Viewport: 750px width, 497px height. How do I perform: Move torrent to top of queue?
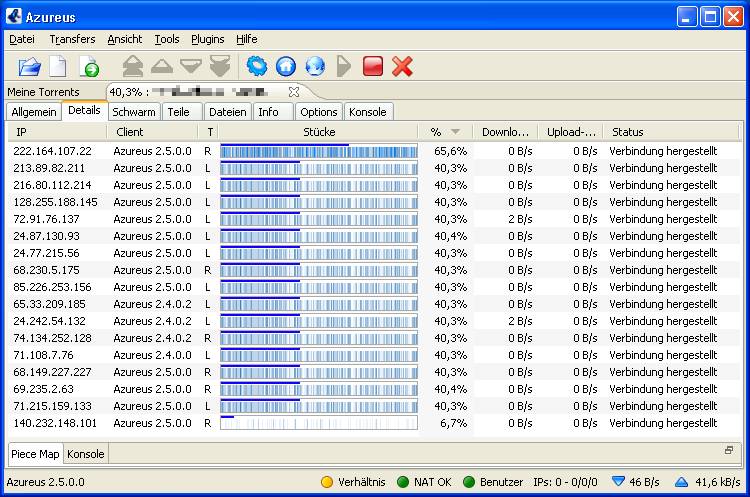132,66
